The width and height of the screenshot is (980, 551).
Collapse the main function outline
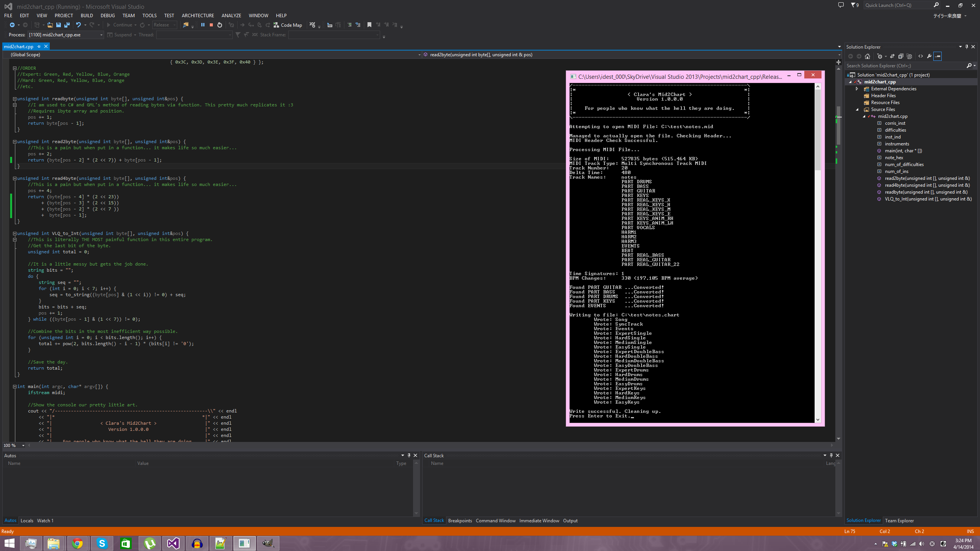[x=15, y=386]
